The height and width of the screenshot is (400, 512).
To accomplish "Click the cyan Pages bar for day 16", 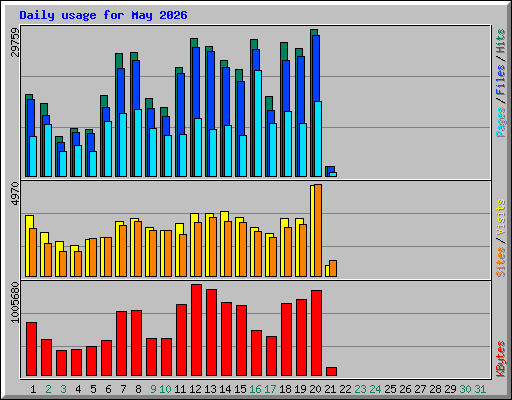I will (258, 123).
